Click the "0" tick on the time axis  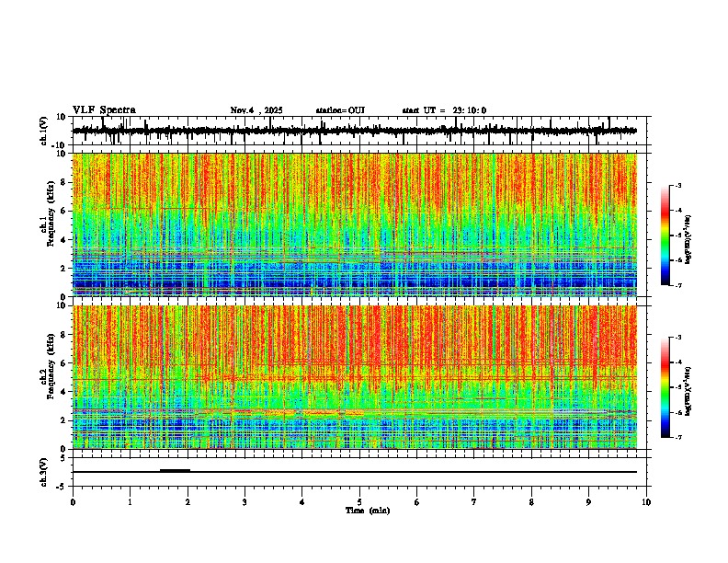pos(73,502)
